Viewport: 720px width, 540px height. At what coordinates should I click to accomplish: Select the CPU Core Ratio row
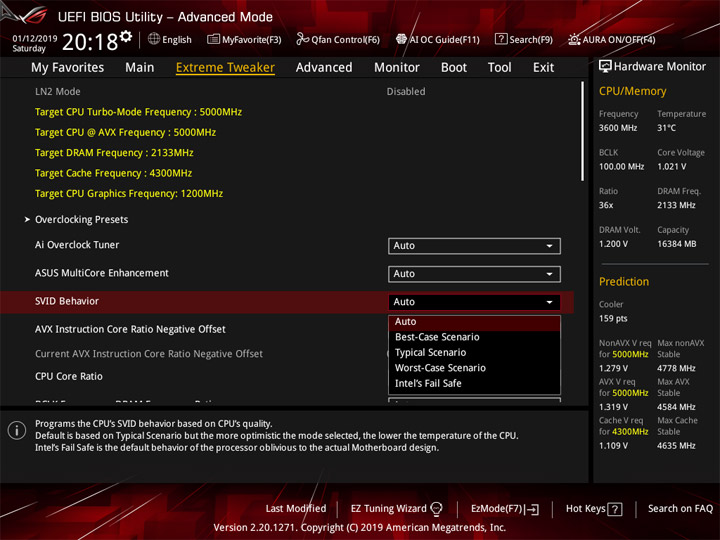point(69,377)
